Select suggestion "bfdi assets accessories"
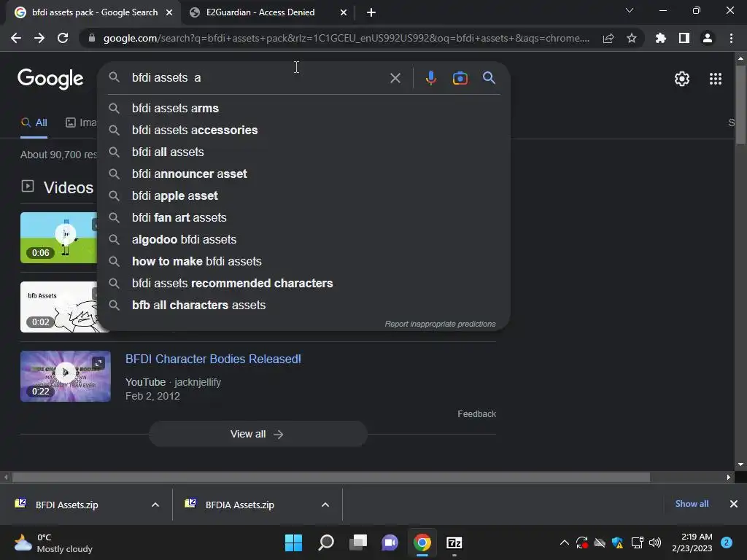747x560 pixels. (x=304, y=130)
